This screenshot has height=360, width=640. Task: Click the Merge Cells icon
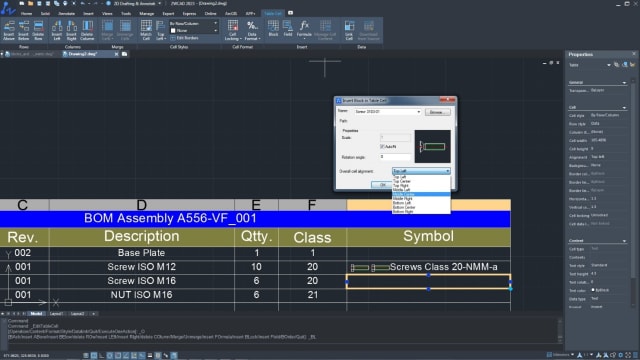(107, 31)
